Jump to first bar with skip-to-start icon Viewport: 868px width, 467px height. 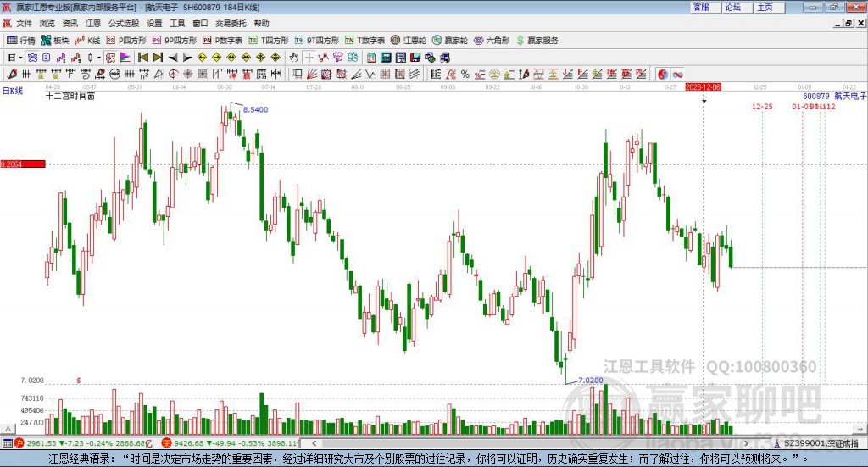142,58
